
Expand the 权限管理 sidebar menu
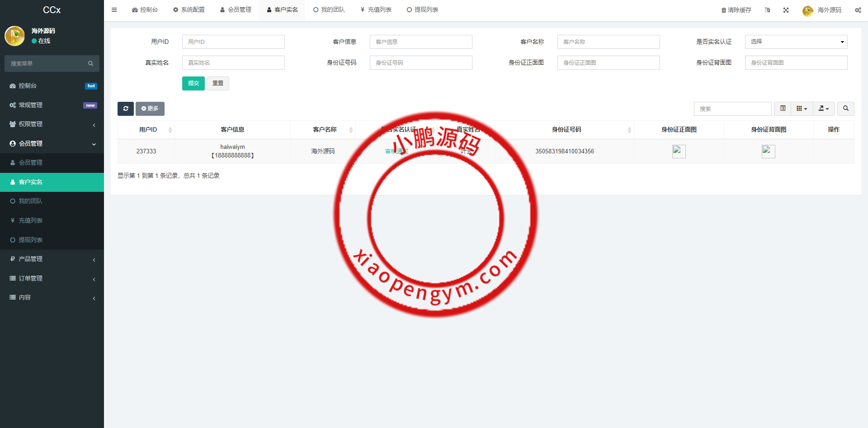coord(52,124)
